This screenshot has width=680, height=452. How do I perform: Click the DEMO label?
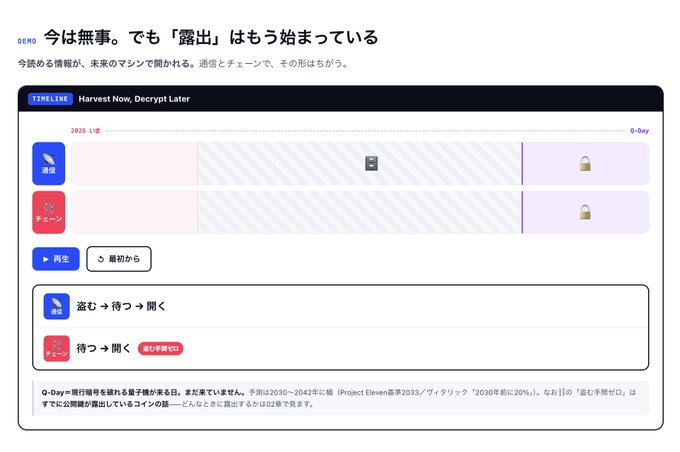(x=27, y=41)
